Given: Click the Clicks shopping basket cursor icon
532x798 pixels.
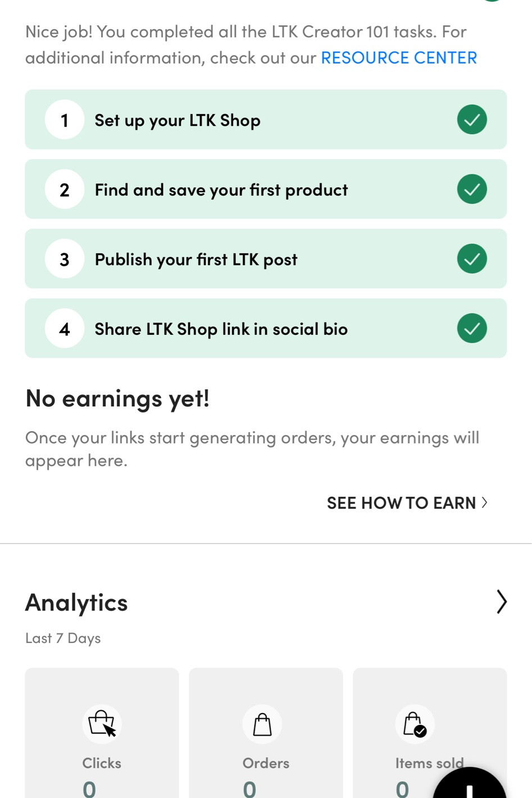Looking at the screenshot, I should point(102,723).
